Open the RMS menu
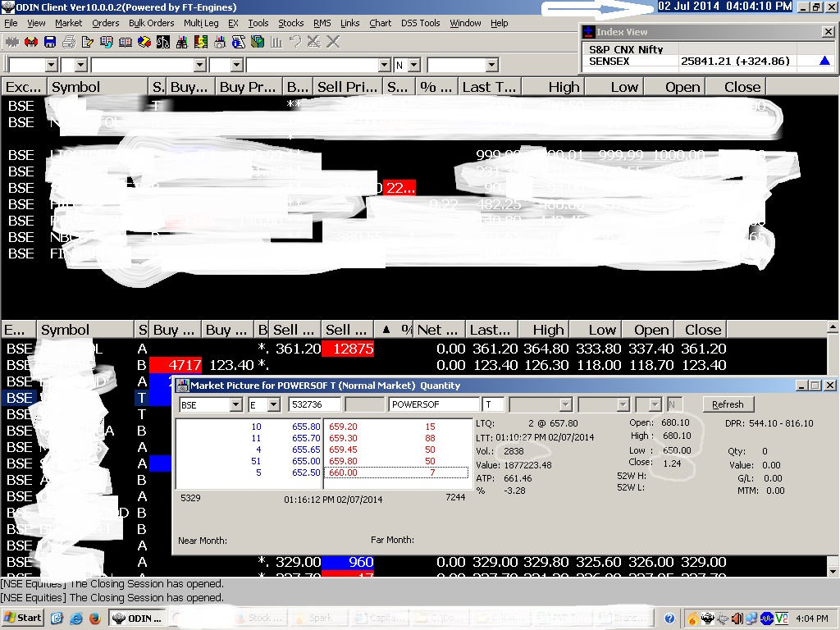Screen dimensions: 840x630 click(322, 23)
